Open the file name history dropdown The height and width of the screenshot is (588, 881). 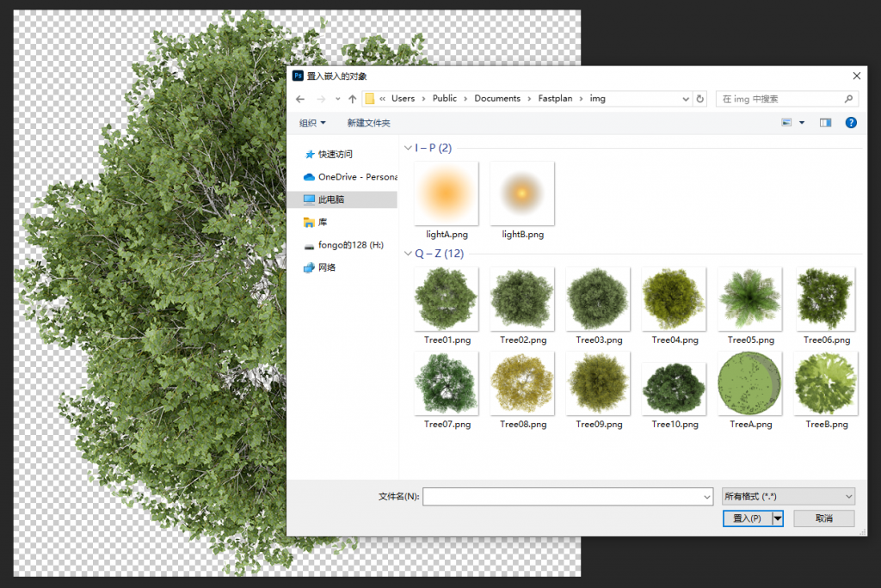(707, 497)
